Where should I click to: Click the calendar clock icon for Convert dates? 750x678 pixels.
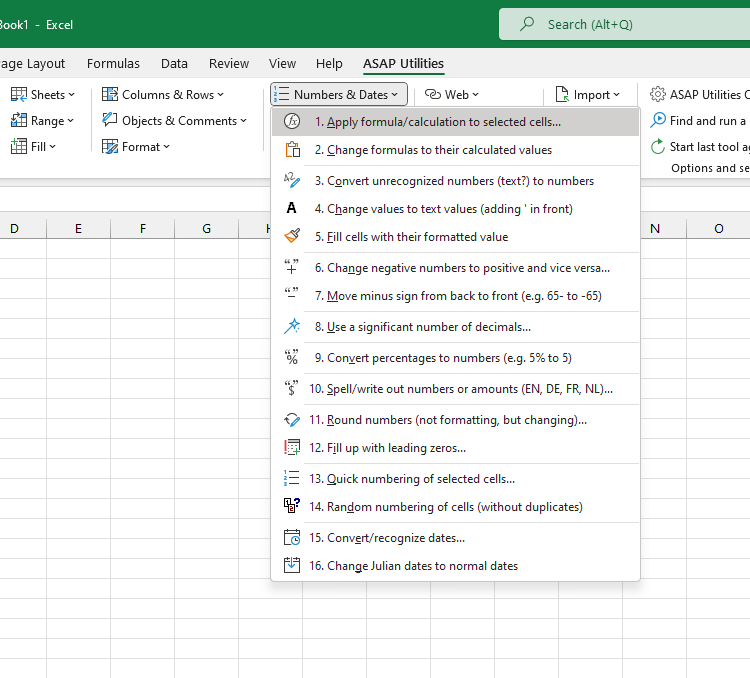point(292,537)
